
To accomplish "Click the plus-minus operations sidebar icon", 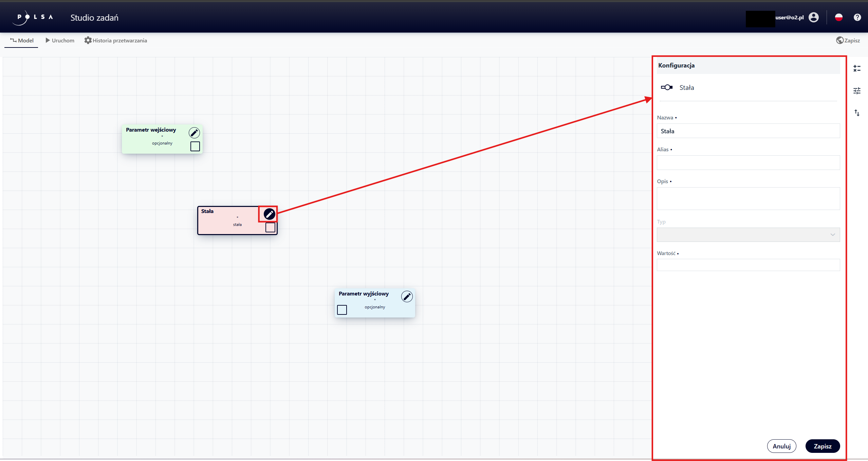I will pos(857,69).
